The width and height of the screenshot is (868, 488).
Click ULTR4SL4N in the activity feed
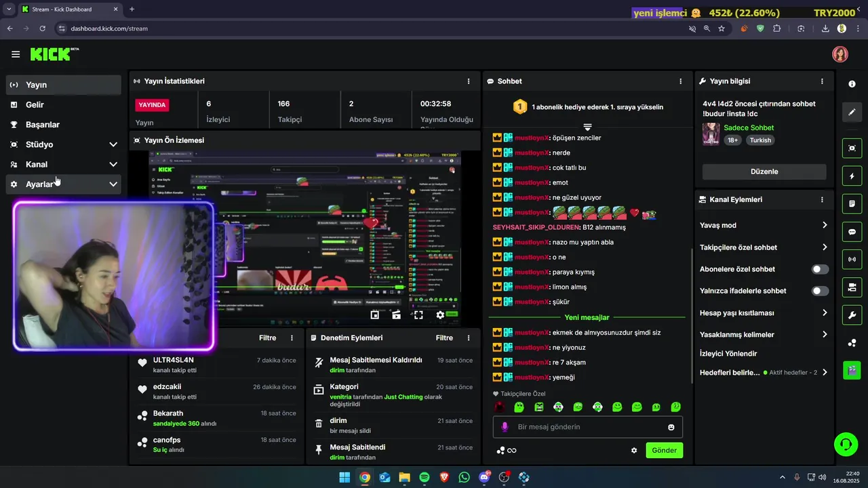point(174,360)
